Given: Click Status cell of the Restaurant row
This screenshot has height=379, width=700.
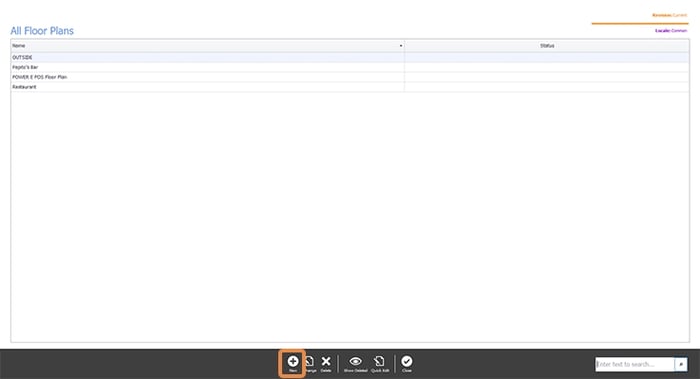Looking at the screenshot, I should click(547, 87).
